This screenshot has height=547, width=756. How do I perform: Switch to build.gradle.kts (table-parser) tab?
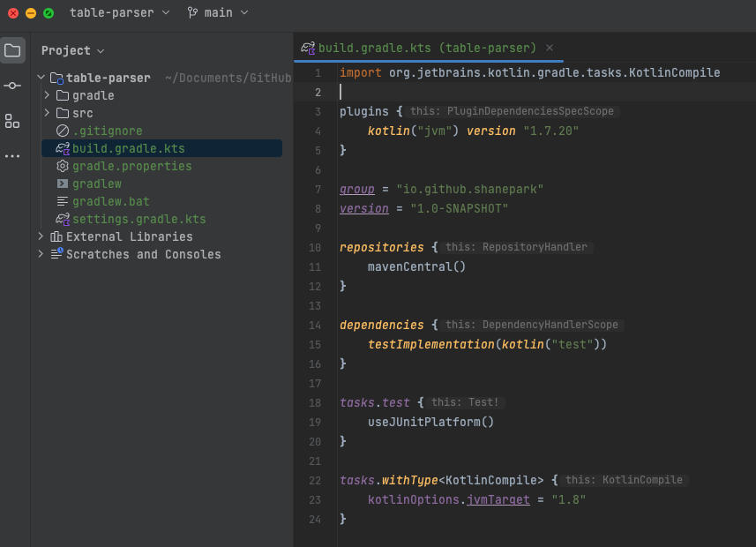coord(427,48)
